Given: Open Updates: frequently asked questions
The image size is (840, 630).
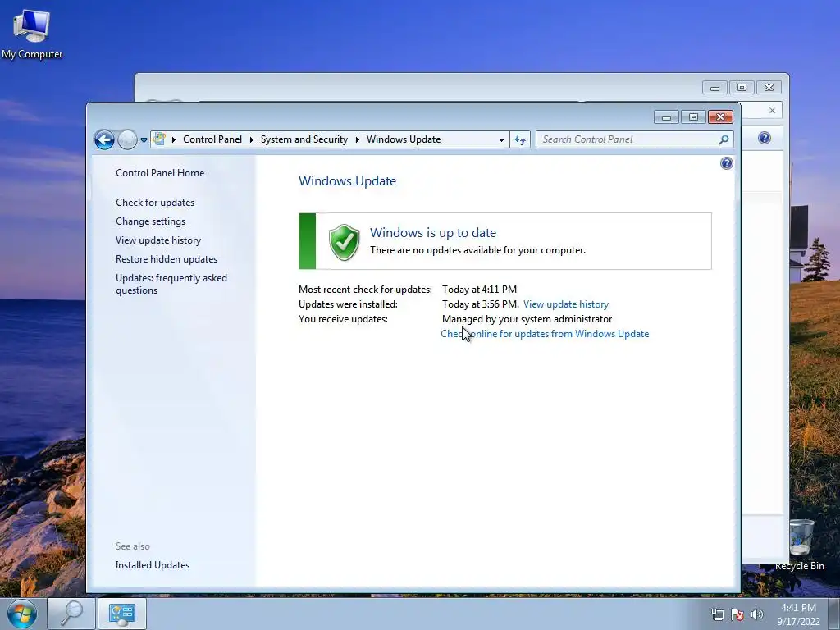Looking at the screenshot, I should 171,284.
